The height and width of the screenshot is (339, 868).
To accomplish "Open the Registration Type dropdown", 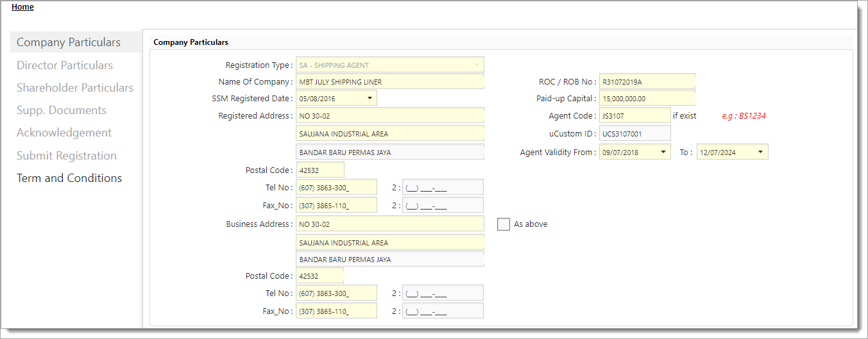I will tap(477, 65).
